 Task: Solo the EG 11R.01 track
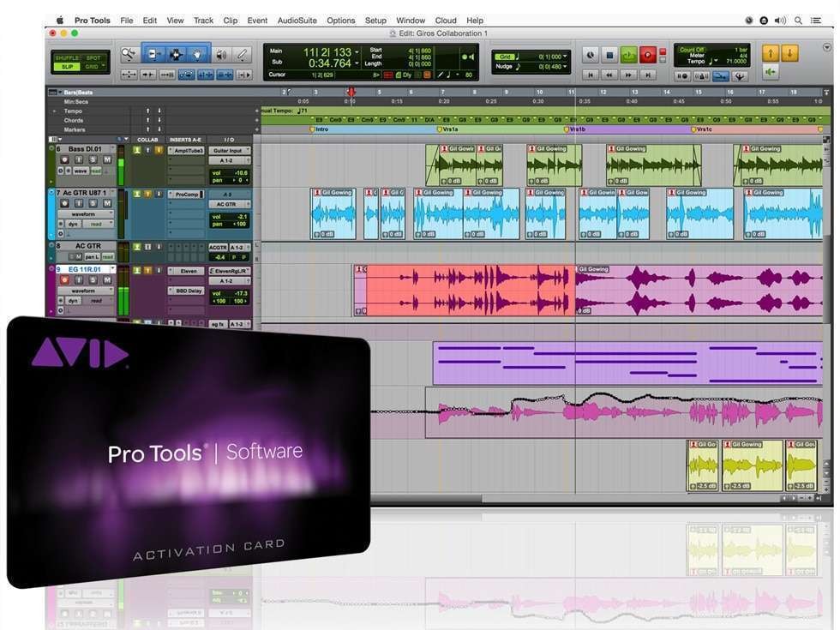pos(93,279)
